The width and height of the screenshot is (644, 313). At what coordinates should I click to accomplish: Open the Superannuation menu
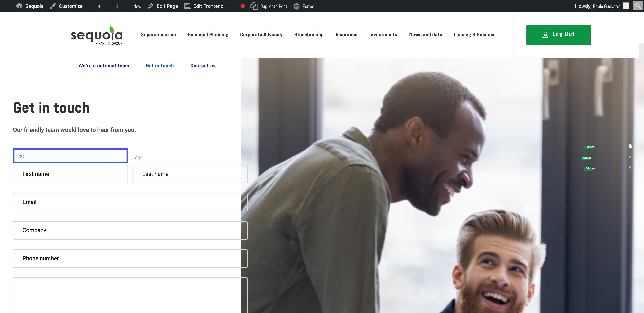(x=158, y=35)
